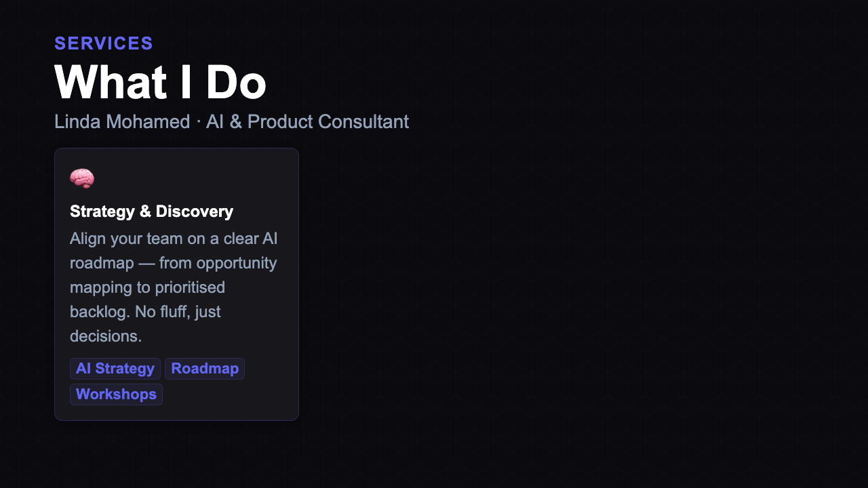Click the AI & Product Consultant text

point(307,121)
